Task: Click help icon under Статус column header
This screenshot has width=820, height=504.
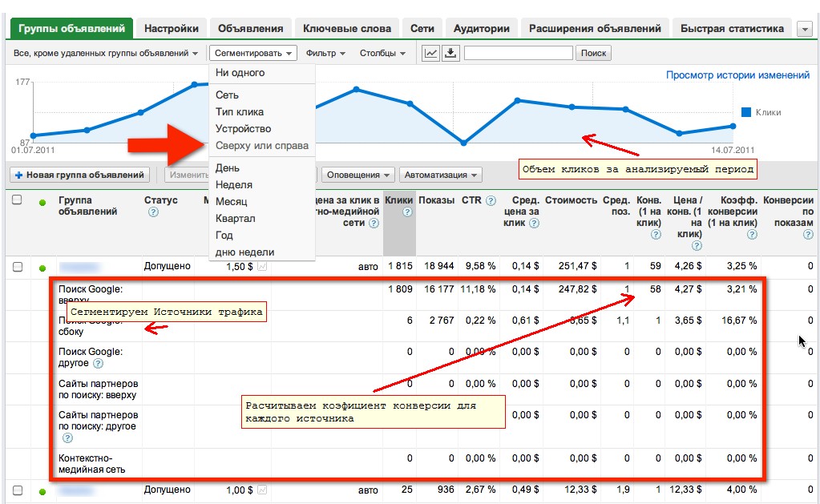Action: coord(153,212)
